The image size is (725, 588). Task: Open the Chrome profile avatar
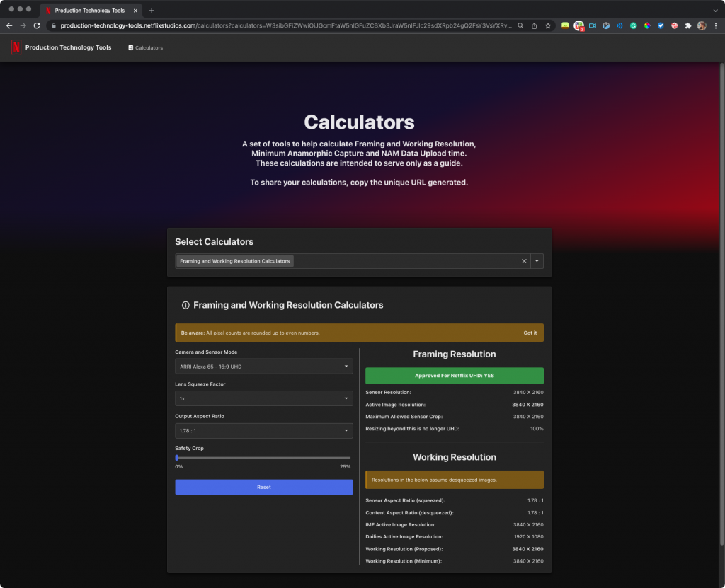[x=702, y=26]
